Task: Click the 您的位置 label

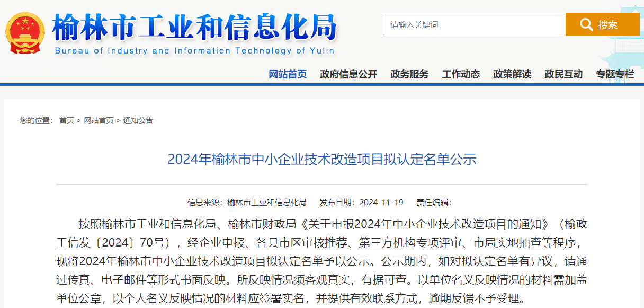Action: tap(36, 120)
